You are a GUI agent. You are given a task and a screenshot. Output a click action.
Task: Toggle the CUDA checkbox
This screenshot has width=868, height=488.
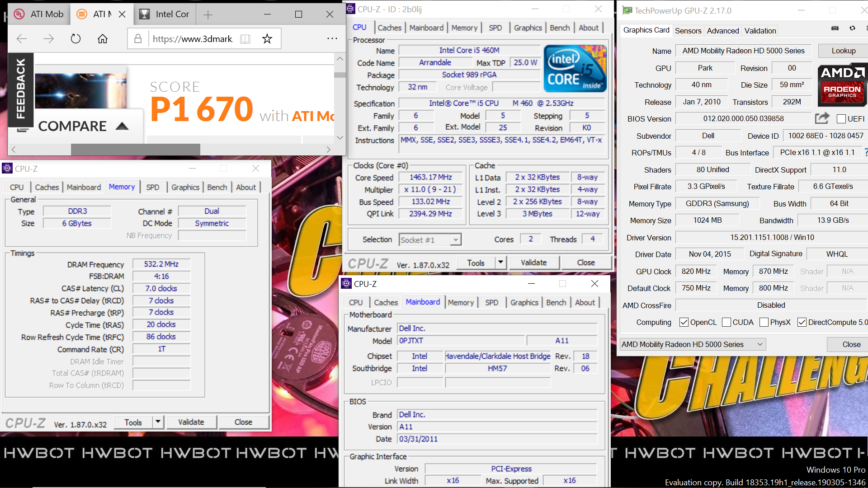coord(726,322)
